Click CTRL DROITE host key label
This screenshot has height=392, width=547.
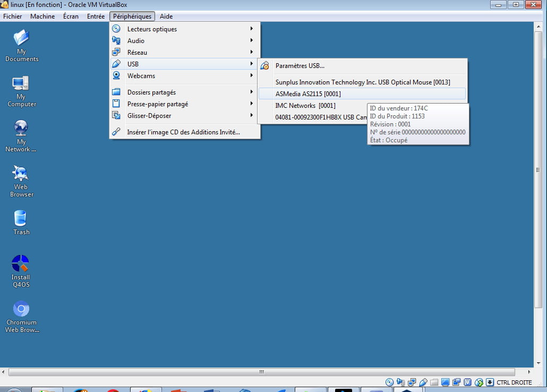514,382
